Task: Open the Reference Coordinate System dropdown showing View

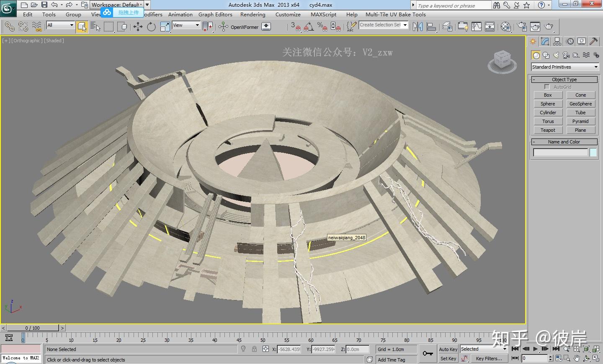Action: pos(186,25)
